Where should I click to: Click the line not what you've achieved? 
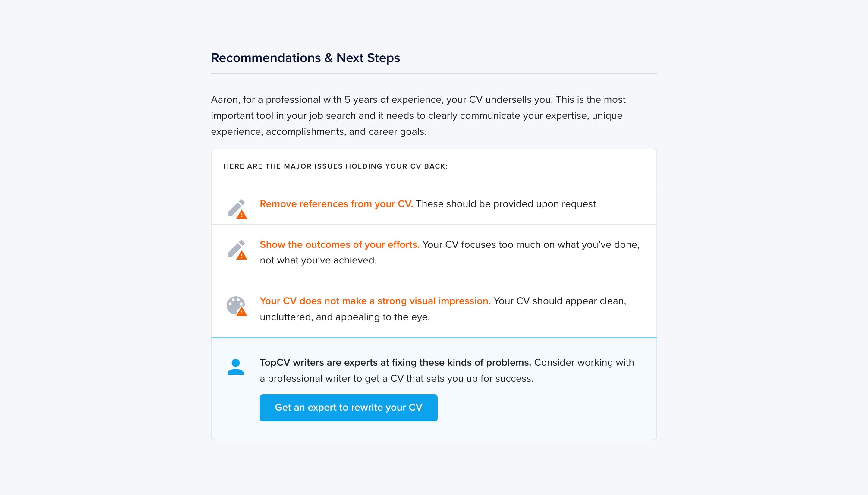click(x=318, y=260)
